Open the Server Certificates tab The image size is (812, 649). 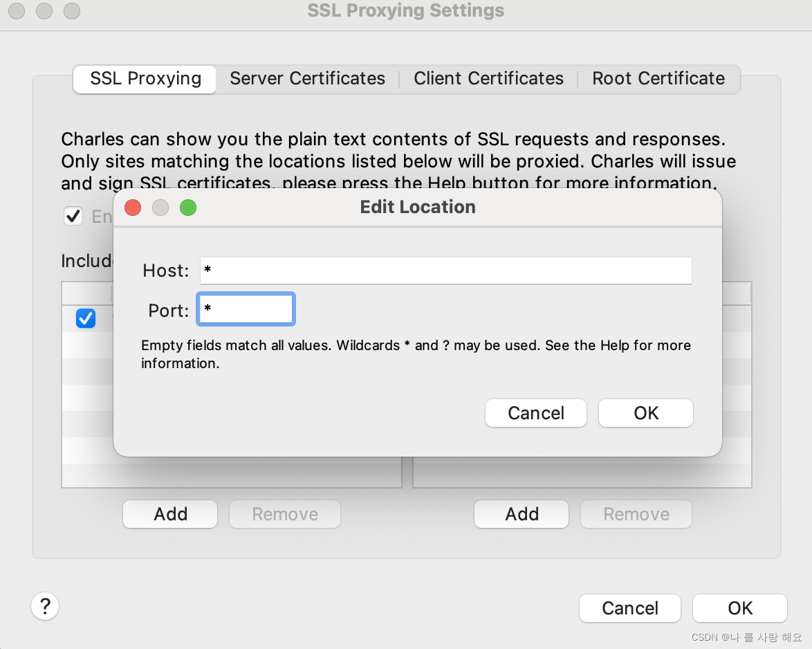(307, 79)
